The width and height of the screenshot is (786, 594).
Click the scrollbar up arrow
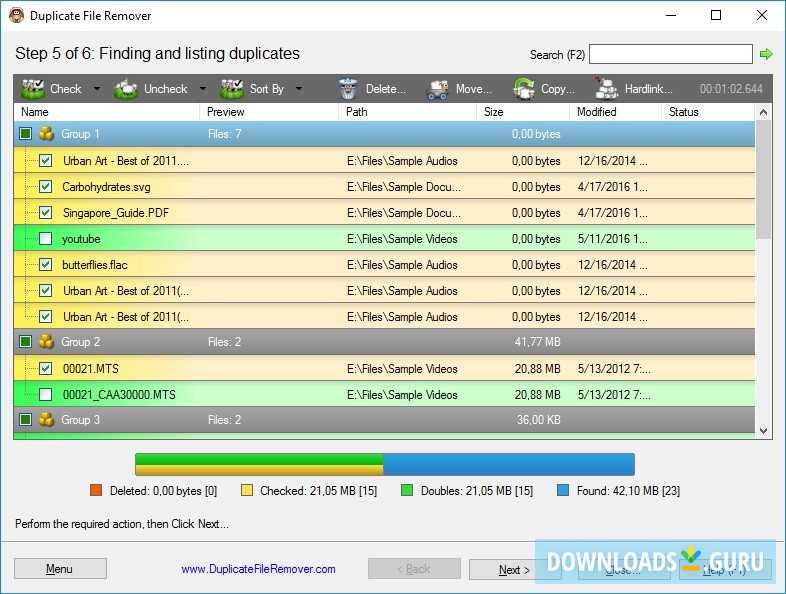[x=763, y=112]
